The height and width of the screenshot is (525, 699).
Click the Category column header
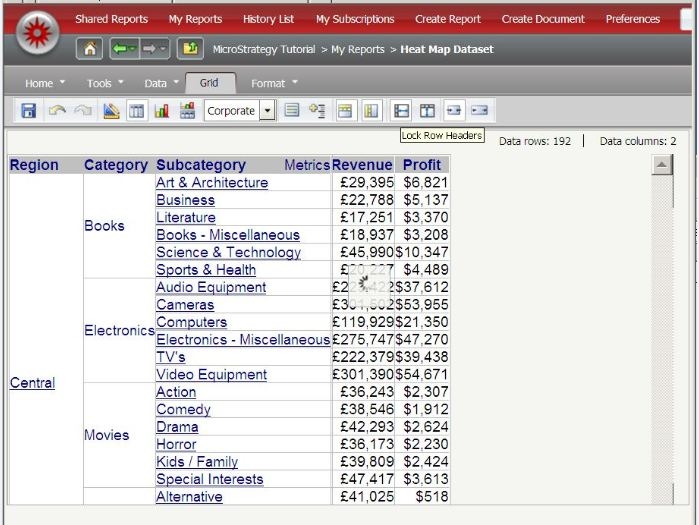click(116, 164)
